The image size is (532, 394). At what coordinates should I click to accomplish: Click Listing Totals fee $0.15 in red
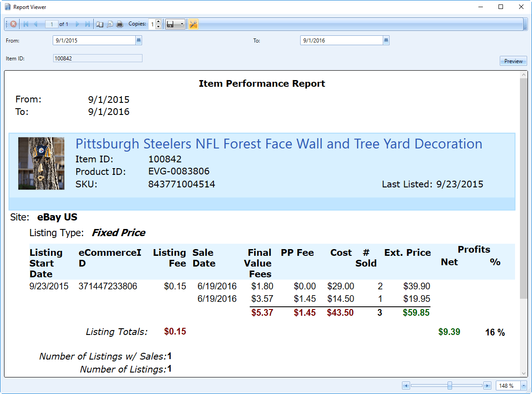[x=175, y=331]
